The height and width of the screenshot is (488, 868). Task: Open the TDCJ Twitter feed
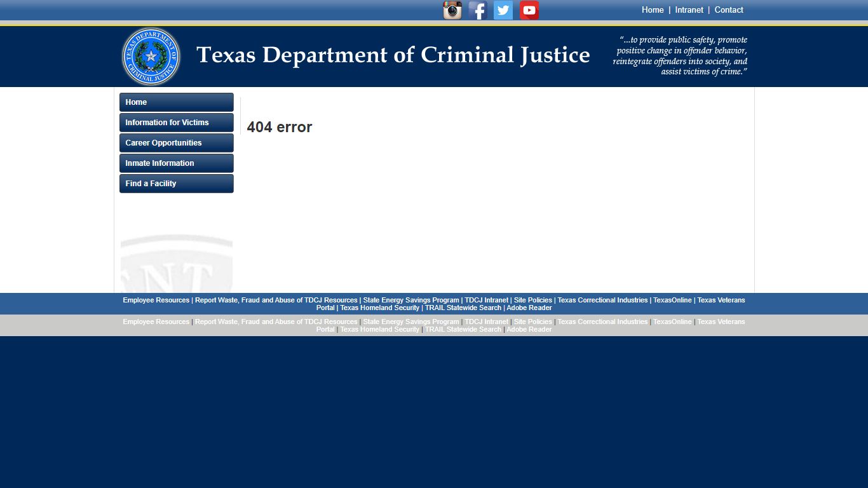pyautogui.click(x=503, y=10)
